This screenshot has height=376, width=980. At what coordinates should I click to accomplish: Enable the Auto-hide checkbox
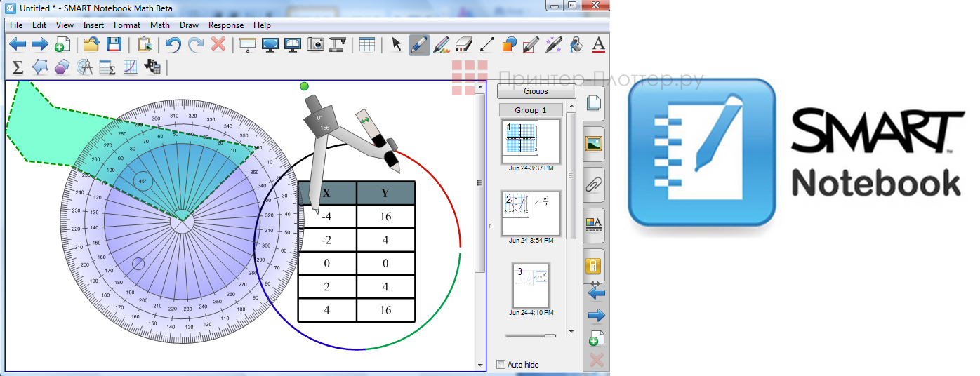point(501,365)
